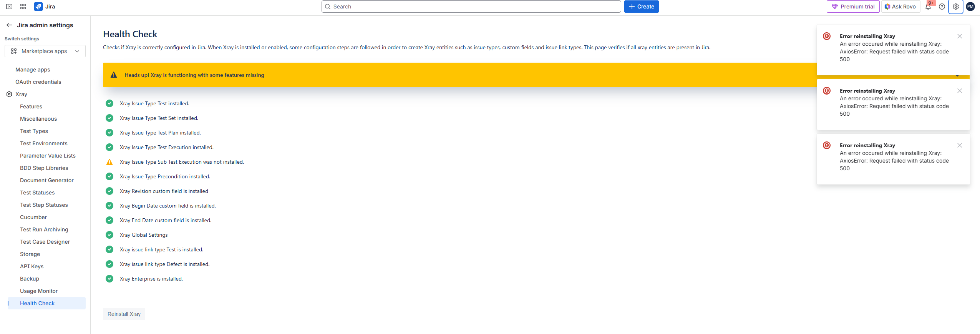This screenshot has height=334, width=980.
Task: Open the app switcher grid icon
Action: (x=23, y=7)
